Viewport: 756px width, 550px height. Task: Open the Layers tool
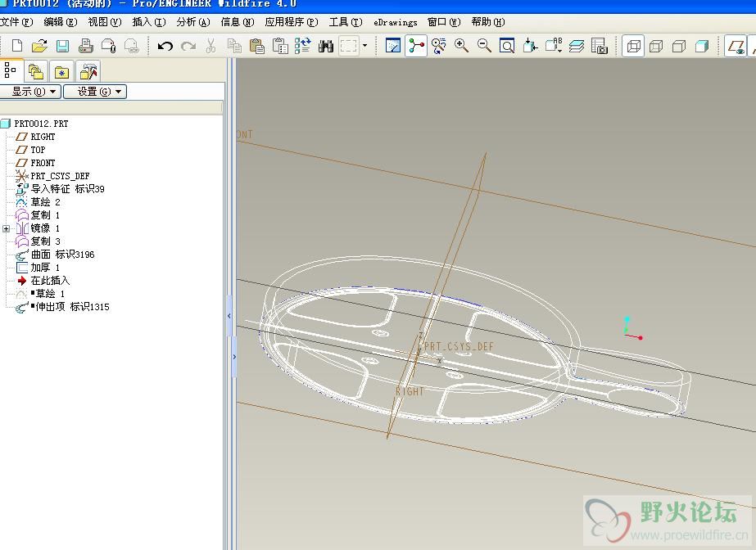click(577, 46)
